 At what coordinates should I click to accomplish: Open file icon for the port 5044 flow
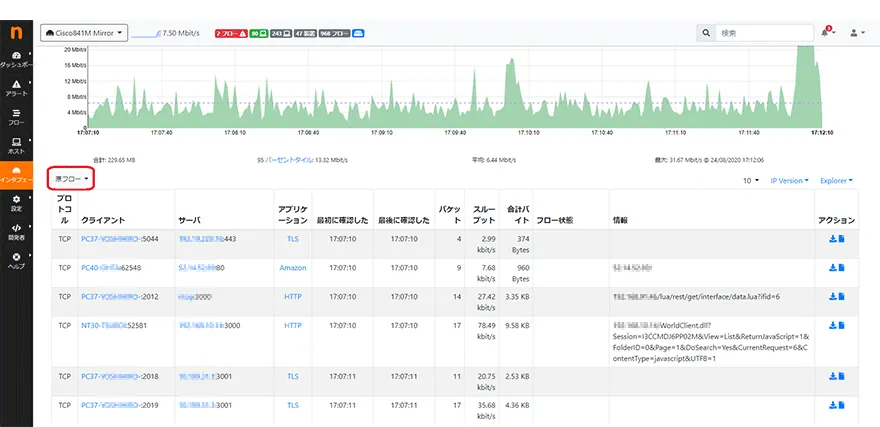coord(841,239)
